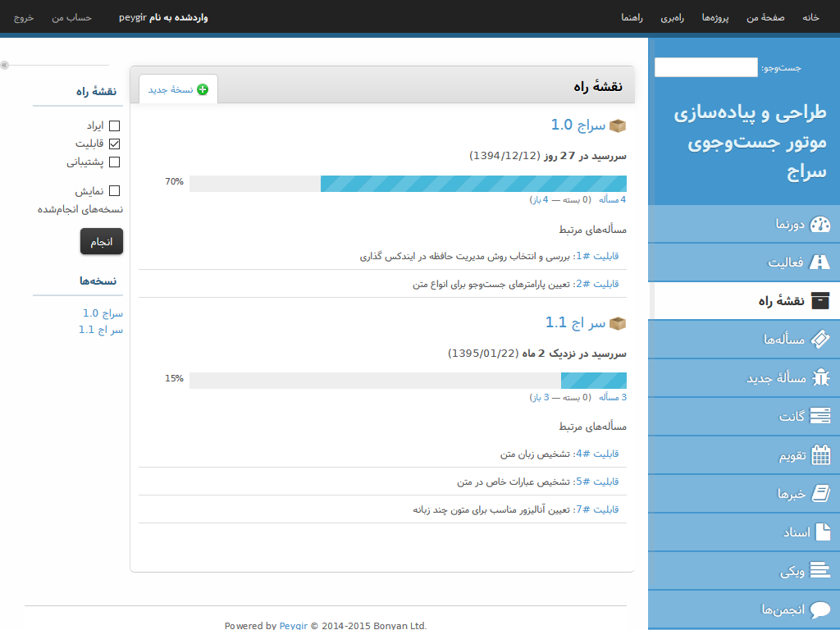Viewport: 840px width, 630px height.
Task: Open feature #2 issue link
Action: pyautogui.click(x=597, y=284)
